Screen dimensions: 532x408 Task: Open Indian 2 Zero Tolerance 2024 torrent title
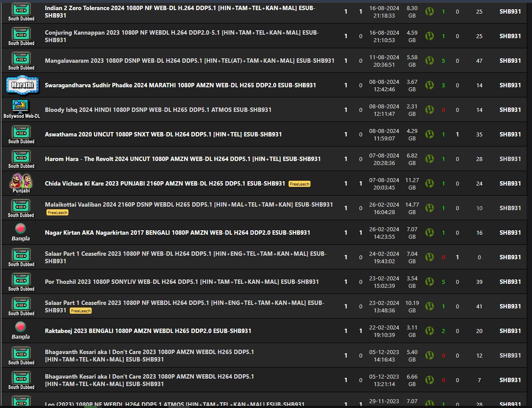coord(180,11)
